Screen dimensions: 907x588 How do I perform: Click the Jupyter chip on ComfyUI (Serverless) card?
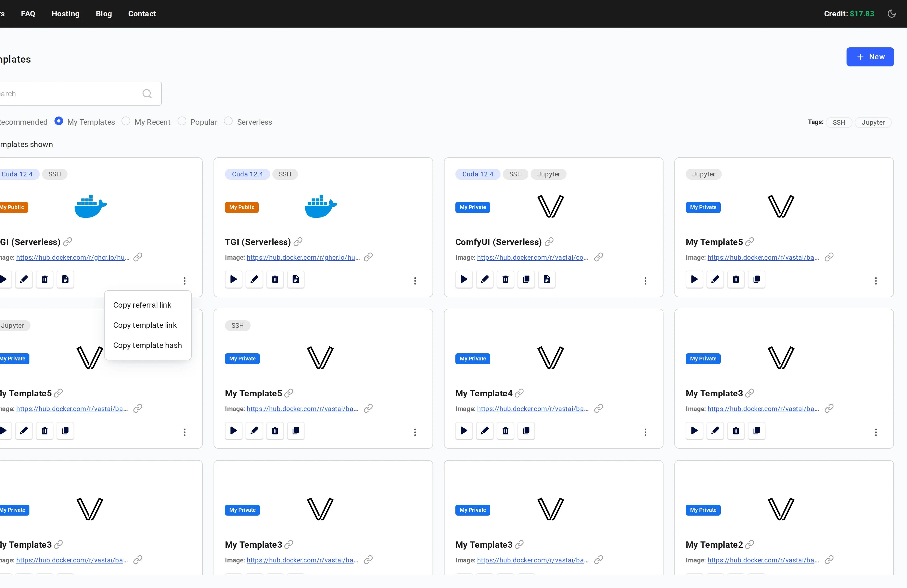point(548,174)
